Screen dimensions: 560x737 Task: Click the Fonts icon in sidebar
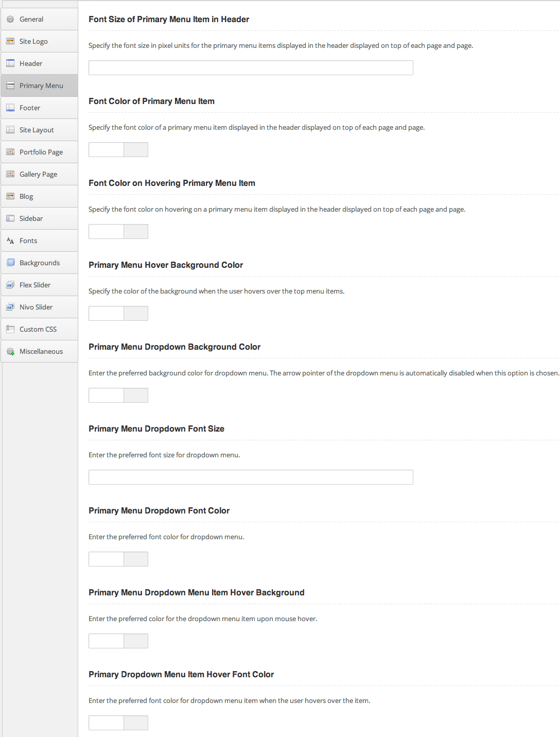coord(10,241)
